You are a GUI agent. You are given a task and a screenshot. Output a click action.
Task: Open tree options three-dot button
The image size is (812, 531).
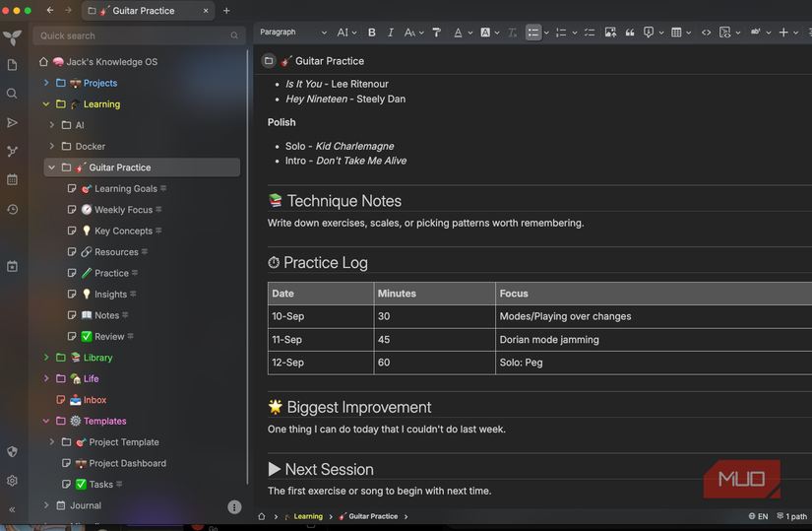234,506
